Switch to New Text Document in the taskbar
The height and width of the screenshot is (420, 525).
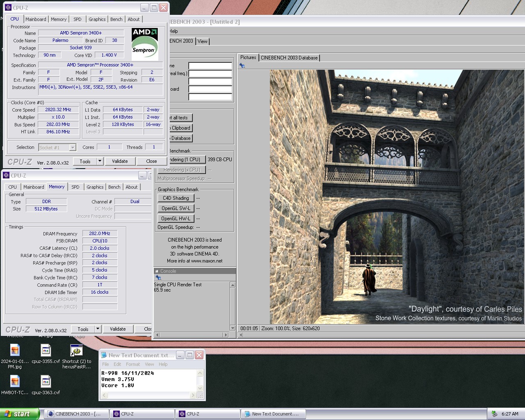click(x=274, y=414)
